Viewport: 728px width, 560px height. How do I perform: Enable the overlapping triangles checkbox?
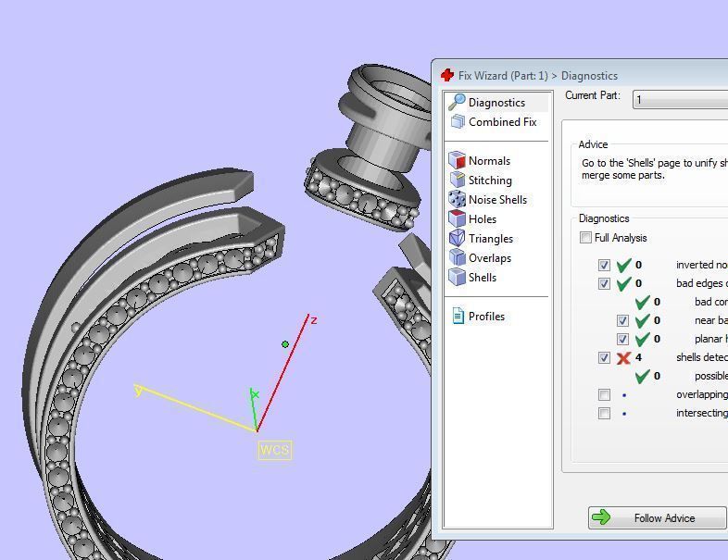coord(604,395)
